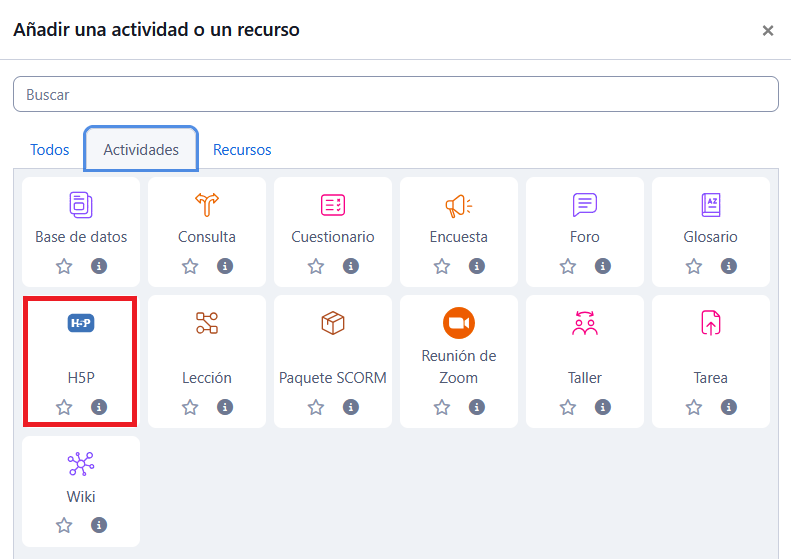Toggle the favorite star under Tarea

694,407
